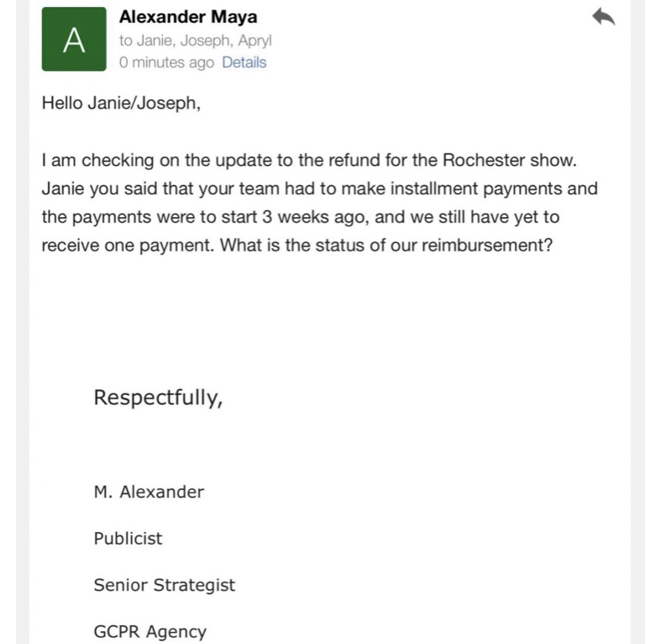Image resolution: width=661 pixels, height=644 pixels.
Task: Click Senior Strategist in the signature
Action: [164, 585]
